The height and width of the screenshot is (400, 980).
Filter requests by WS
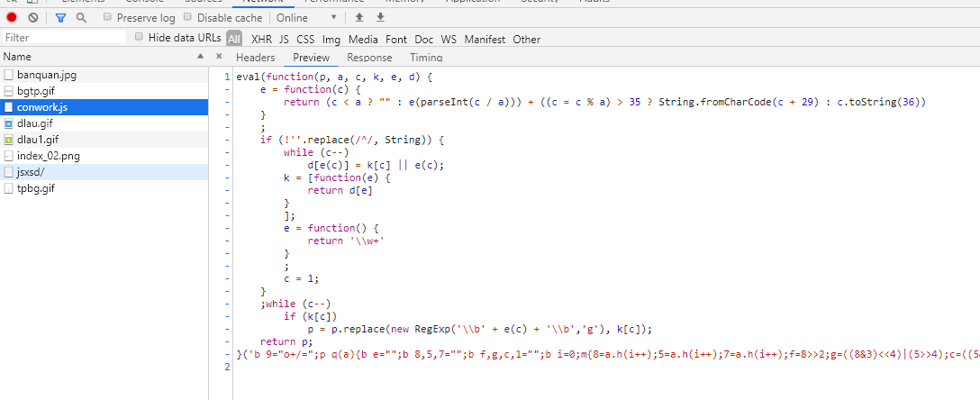click(x=449, y=40)
